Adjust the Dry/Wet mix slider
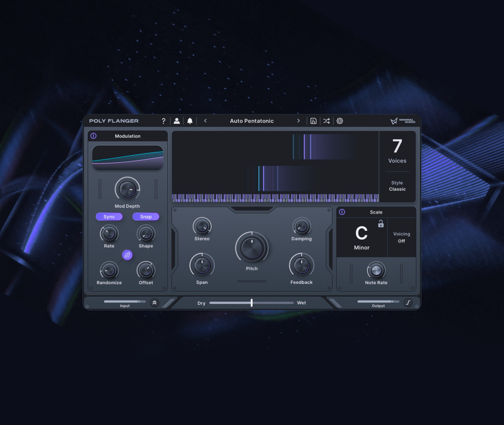This screenshot has width=504, height=425. pos(252,303)
